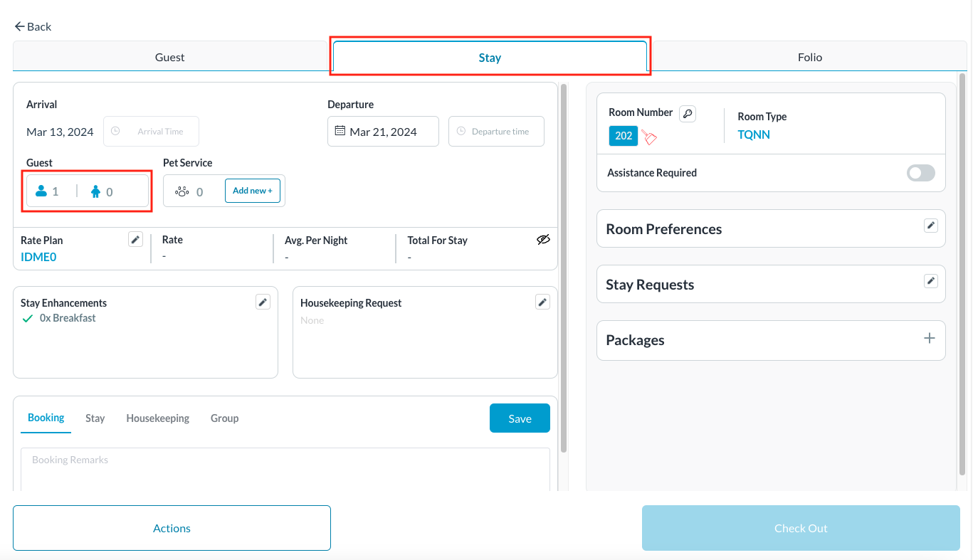The height and width of the screenshot is (560, 973).
Task: Open the Departure time picker
Action: (x=496, y=132)
